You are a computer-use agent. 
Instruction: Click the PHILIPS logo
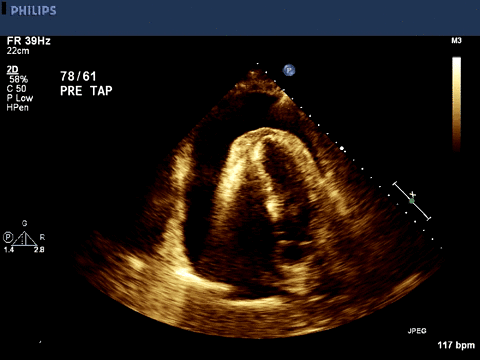point(33,11)
